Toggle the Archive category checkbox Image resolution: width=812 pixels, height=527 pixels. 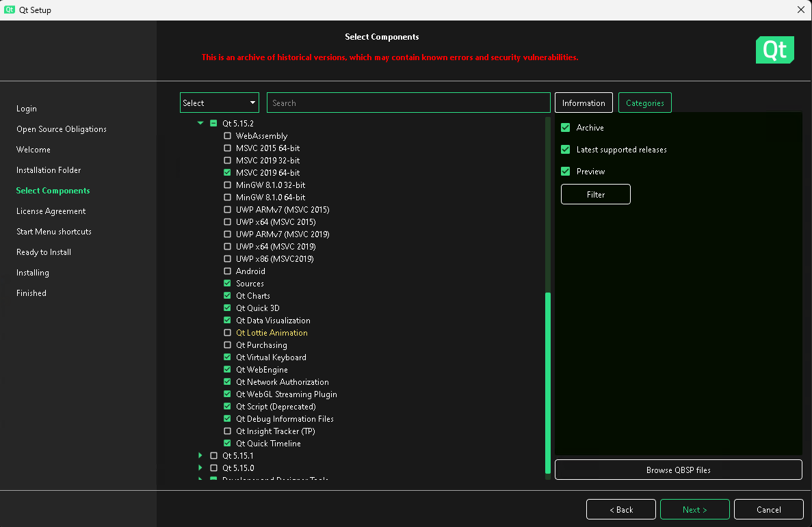point(566,127)
